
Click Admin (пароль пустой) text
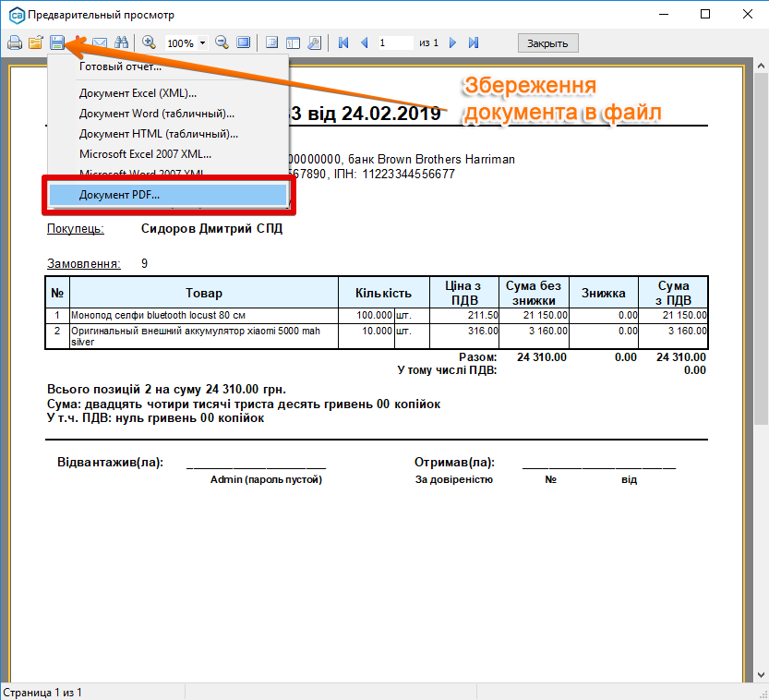pyautogui.click(x=266, y=479)
